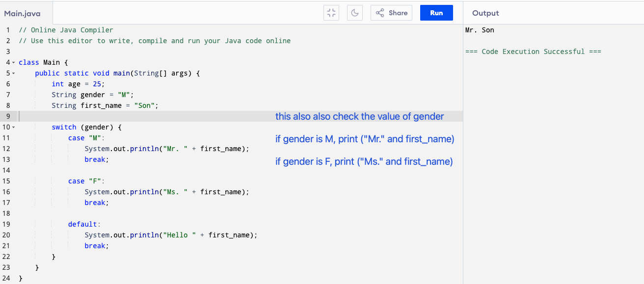Click the Share button

(x=391, y=13)
